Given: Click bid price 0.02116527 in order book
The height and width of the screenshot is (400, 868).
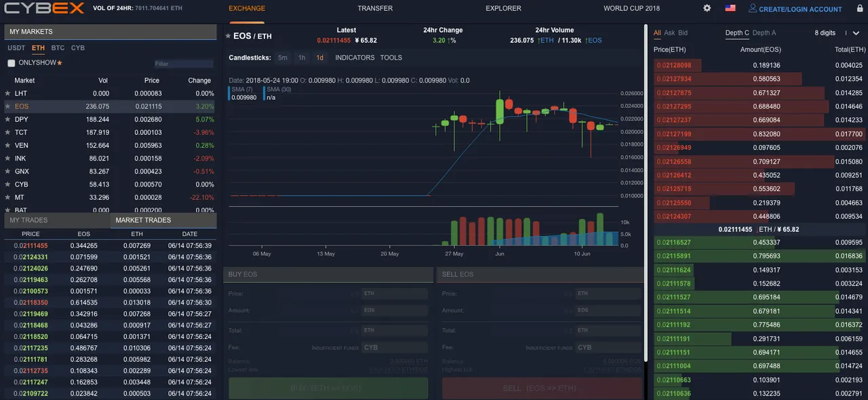Looking at the screenshot, I should (x=673, y=242).
